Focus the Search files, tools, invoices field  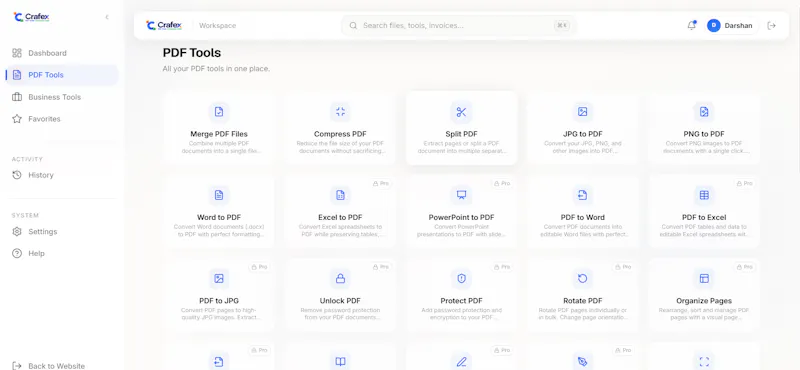pyautogui.click(x=459, y=26)
